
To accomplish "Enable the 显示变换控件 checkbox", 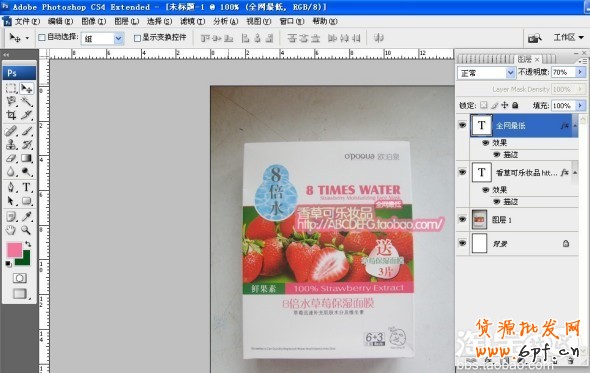I will [x=137, y=38].
